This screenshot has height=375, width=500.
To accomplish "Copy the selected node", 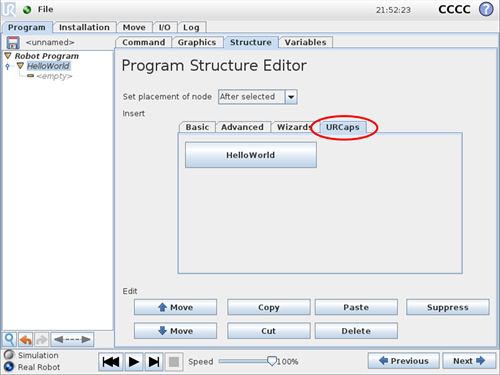I will [x=269, y=307].
